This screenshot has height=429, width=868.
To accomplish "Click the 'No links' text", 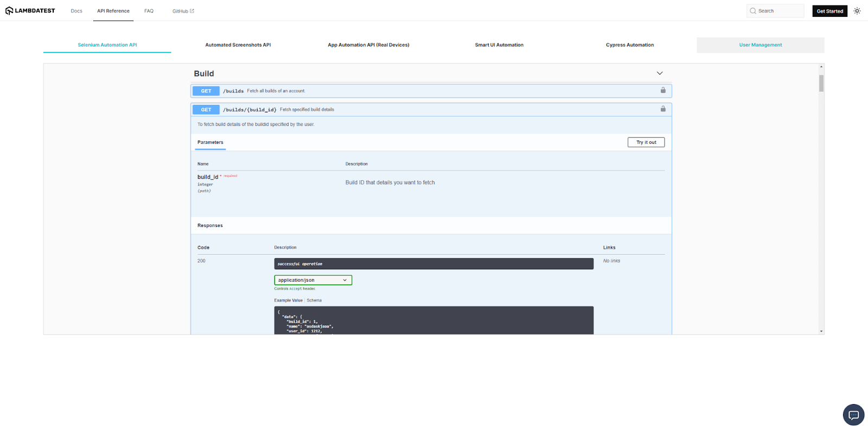I will 611,261.
